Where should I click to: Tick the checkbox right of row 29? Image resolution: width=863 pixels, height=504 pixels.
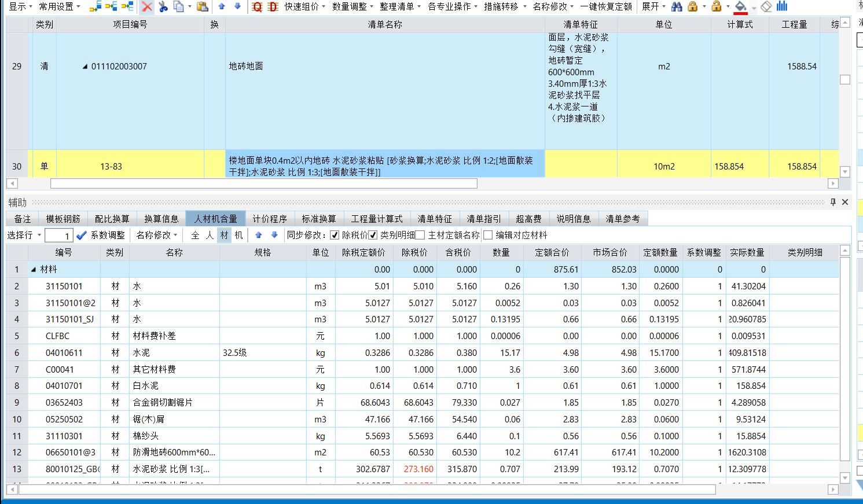[845, 79]
